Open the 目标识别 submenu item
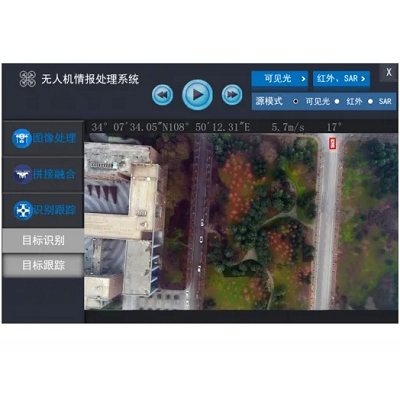 pos(43,240)
